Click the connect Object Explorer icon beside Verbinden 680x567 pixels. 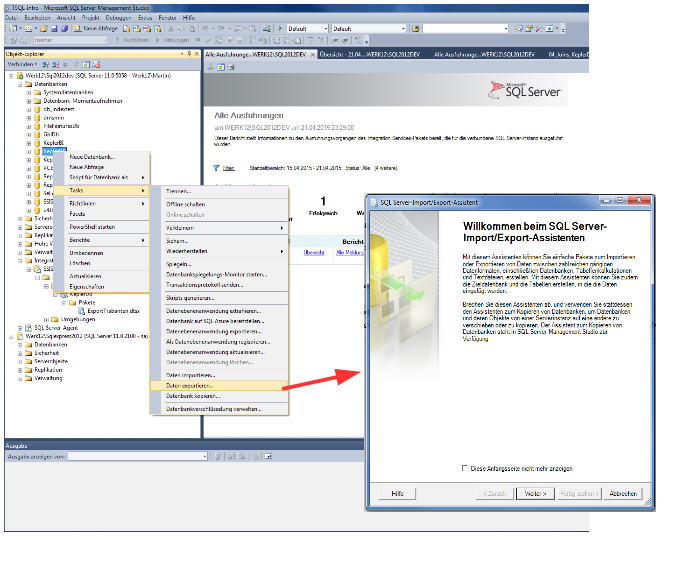(45, 65)
